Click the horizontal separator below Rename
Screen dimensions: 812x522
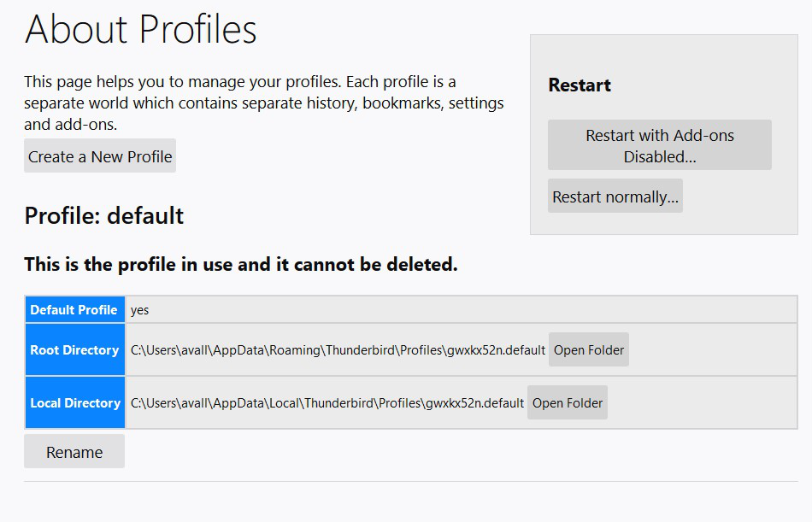410,482
